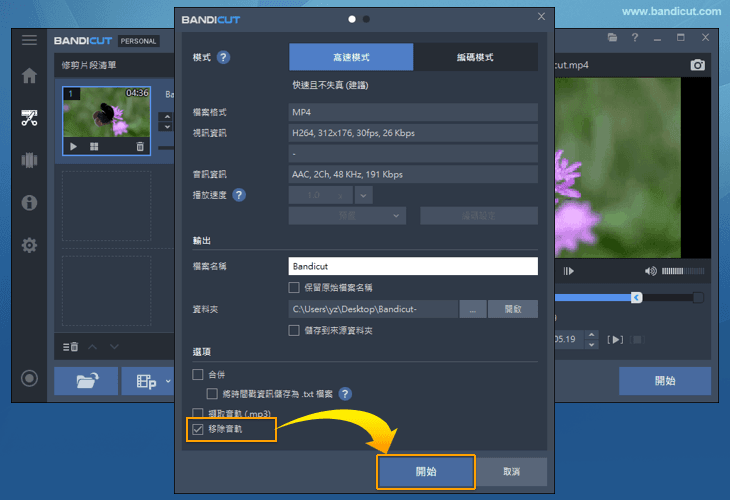Delete segment with trash icon on thumbnail
Viewport: 730px width, 500px height.
(x=140, y=146)
